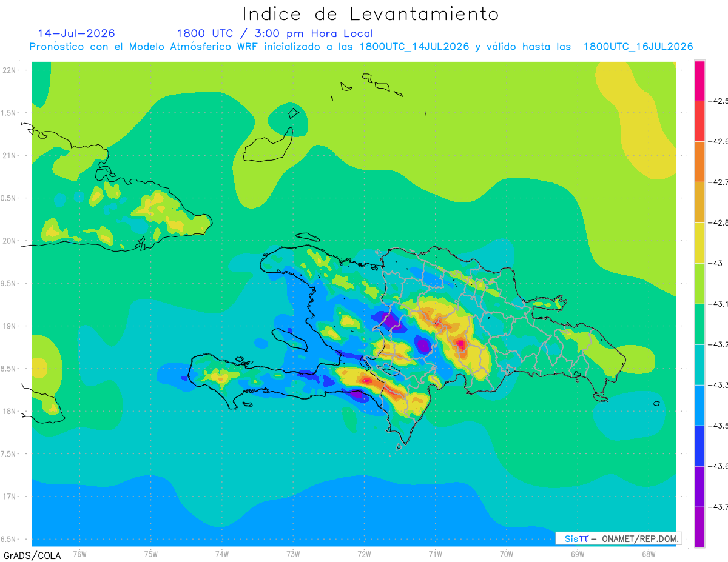Click the 71W longitude label
The image size is (728, 562).
435,554
